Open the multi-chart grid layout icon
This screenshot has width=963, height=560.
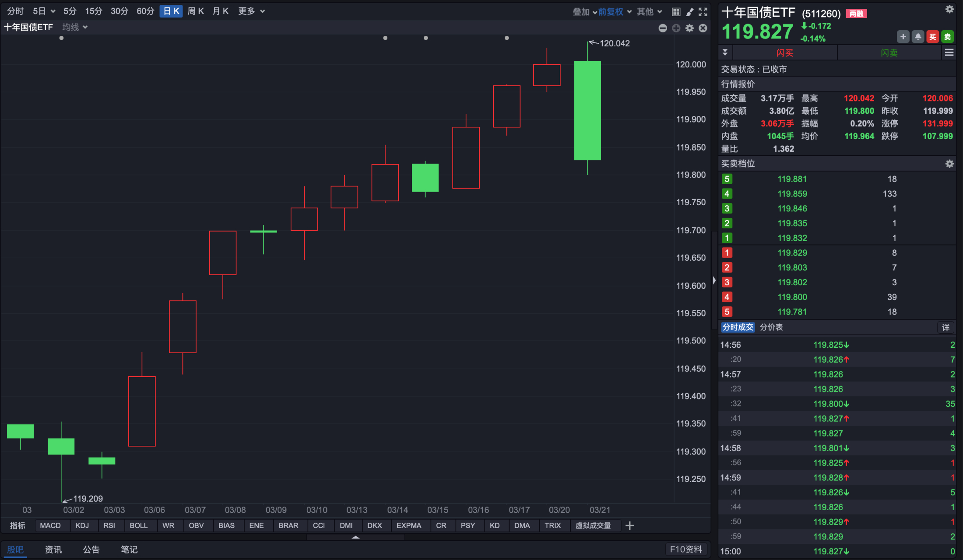[x=676, y=12]
